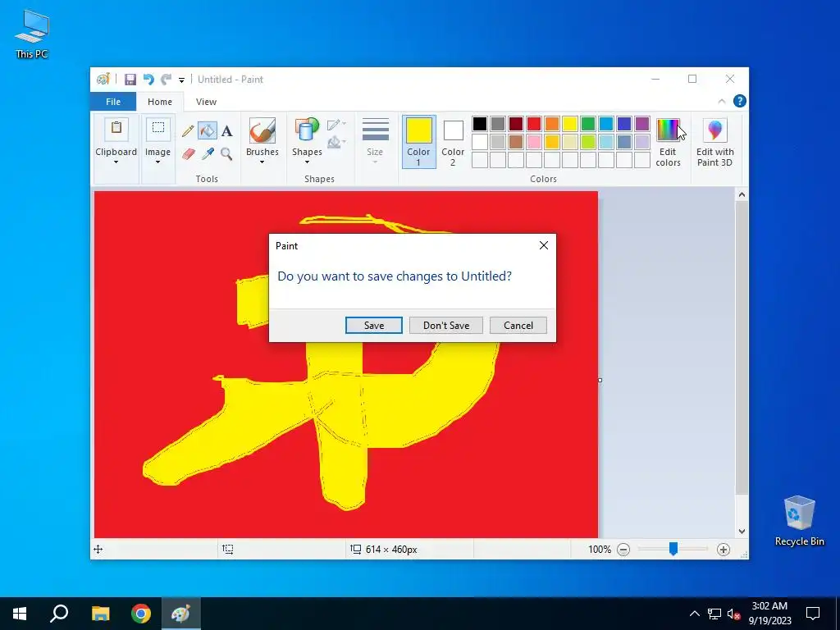The width and height of the screenshot is (840, 630).
Task: Open File Explorer from the taskbar
Action: pyautogui.click(x=100, y=614)
